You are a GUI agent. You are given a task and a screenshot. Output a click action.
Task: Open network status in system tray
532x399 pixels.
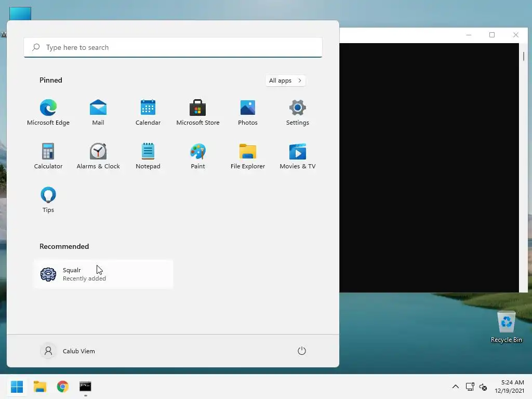(470, 387)
